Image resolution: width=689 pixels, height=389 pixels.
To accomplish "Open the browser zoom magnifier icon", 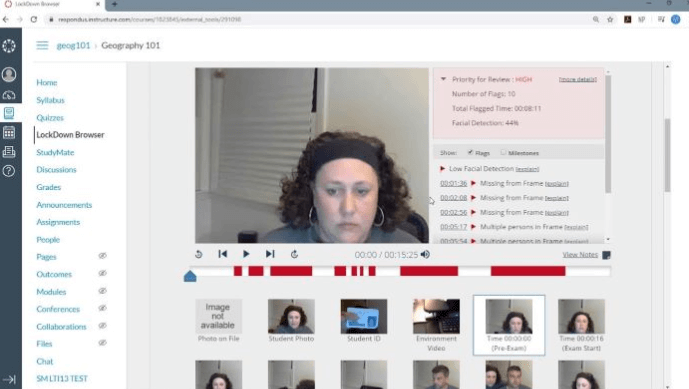I will point(596,19).
